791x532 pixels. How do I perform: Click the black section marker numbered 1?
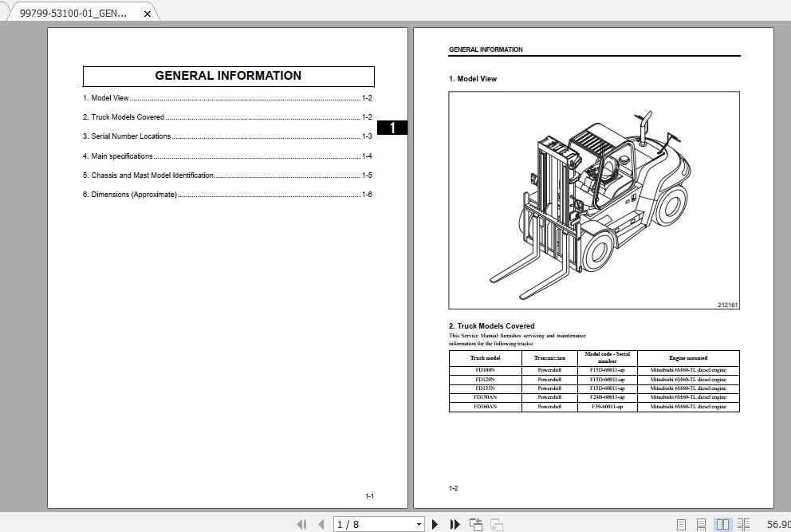[x=393, y=126]
